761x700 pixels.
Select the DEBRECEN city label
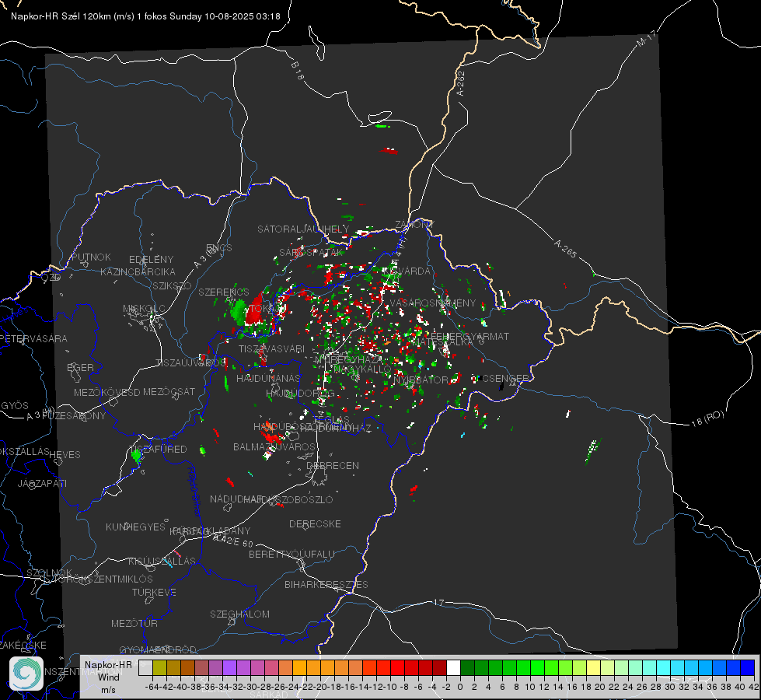pos(333,465)
